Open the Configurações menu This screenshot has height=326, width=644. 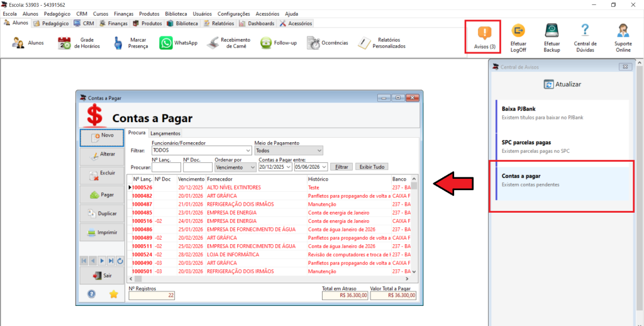[234, 14]
